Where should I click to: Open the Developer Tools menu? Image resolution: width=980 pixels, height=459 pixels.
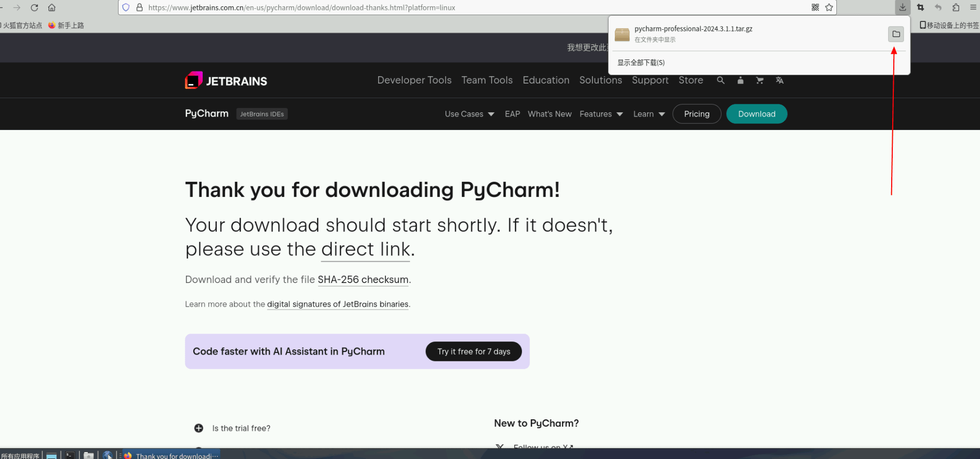414,80
